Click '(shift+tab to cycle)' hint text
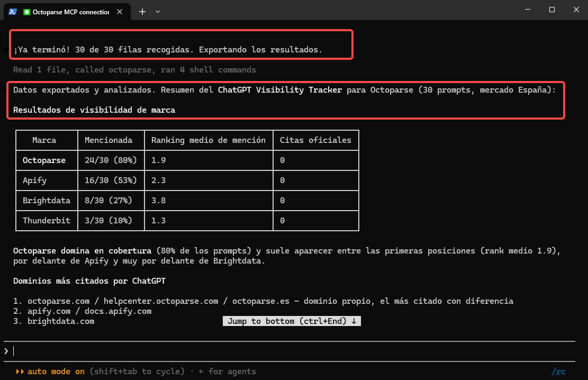The image size is (588, 380). pyautogui.click(x=137, y=372)
